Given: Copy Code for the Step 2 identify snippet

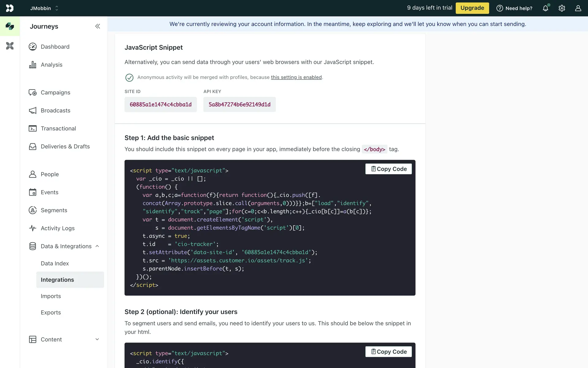Looking at the screenshot, I should 388,352.
